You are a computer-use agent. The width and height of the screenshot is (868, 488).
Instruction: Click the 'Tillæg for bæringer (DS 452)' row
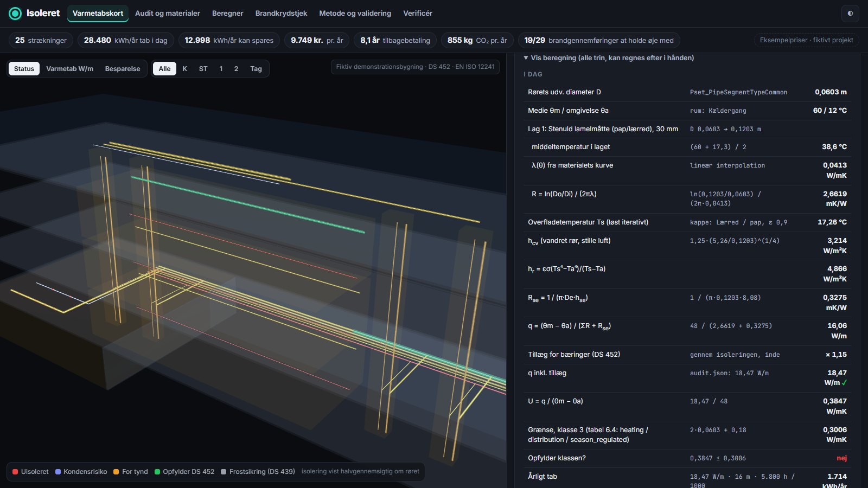coord(687,355)
